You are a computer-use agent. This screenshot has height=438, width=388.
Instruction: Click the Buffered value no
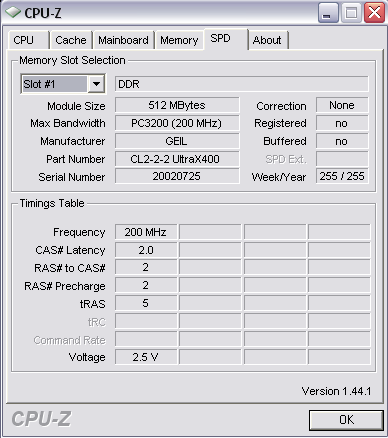coord(342,141)
